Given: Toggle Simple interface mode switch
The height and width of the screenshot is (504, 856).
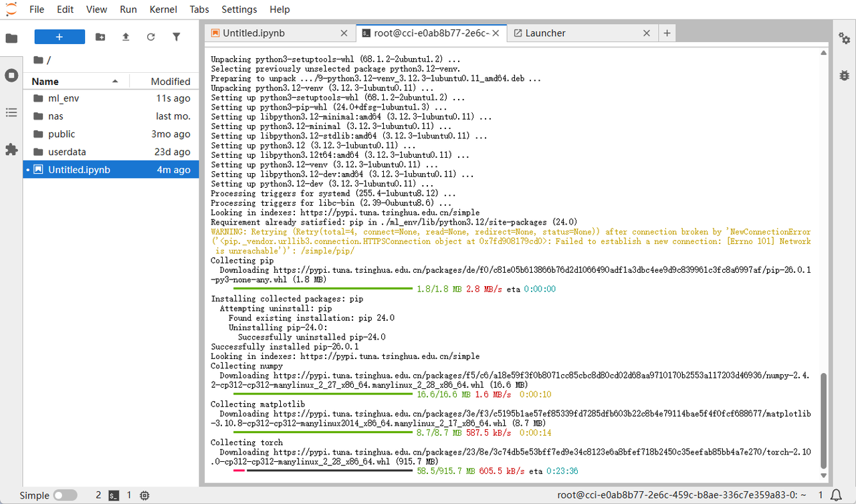Looking at the screenshot, I should pos(65,495).
